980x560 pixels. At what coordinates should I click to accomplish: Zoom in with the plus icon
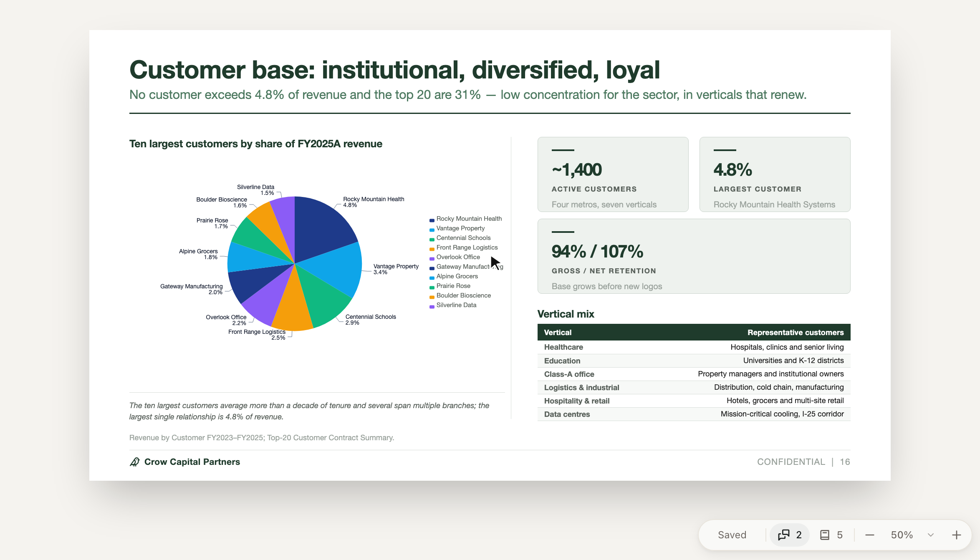[x=957, y=535]
